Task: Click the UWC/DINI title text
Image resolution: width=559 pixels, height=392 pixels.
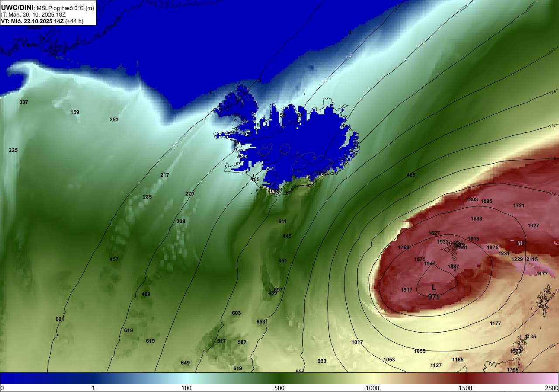Action: tap(17, 7)
